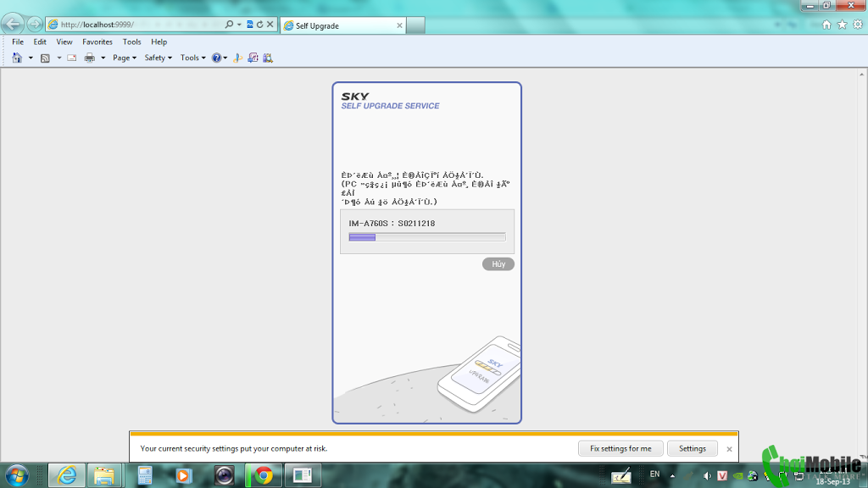Open the Page dropdown in command bar
Screen dimensions: 868x488
(x=125, y=58)
